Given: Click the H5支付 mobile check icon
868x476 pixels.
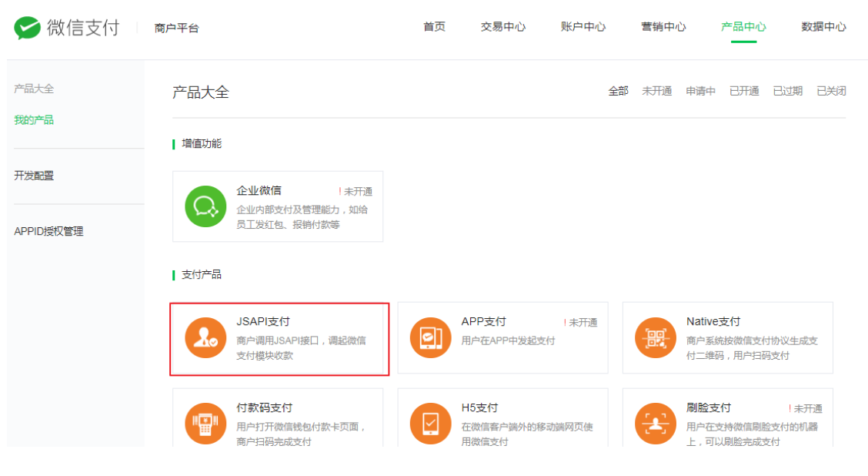Looking at the screenshot, I should coord(431,424).
